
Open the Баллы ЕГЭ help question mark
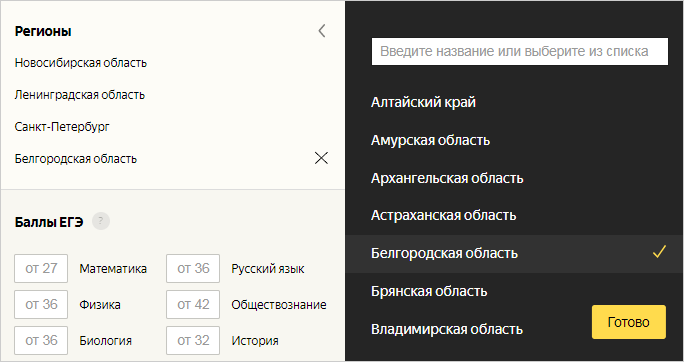101,221
